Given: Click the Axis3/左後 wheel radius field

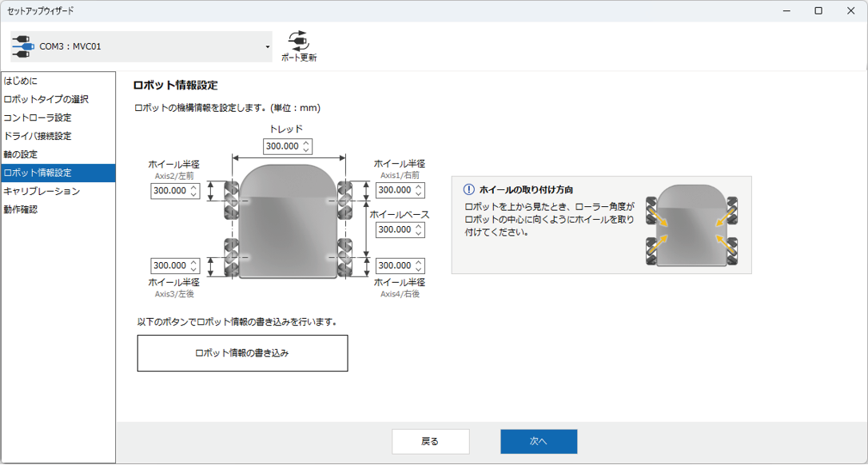Looking at the screenshot, I should coord(169,265).
